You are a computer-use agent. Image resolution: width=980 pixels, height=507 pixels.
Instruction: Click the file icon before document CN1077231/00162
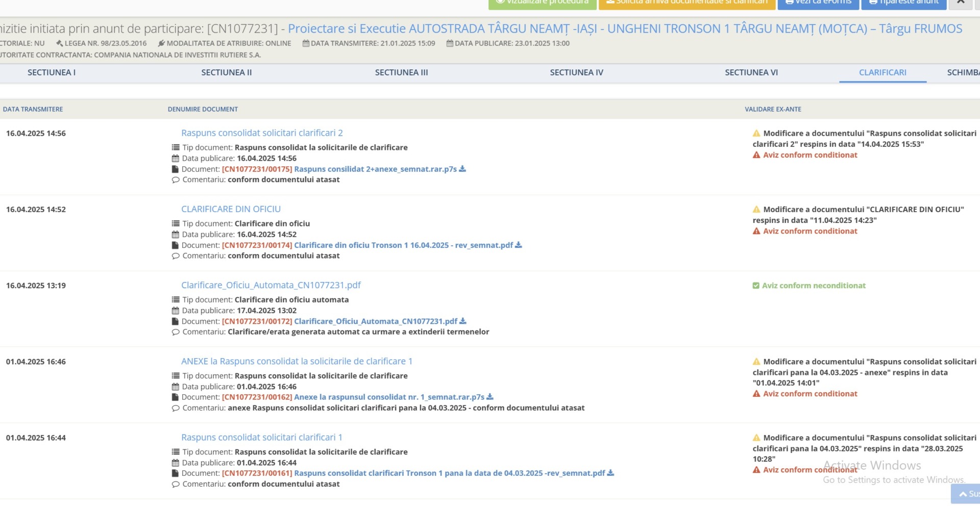pos(175,397)
